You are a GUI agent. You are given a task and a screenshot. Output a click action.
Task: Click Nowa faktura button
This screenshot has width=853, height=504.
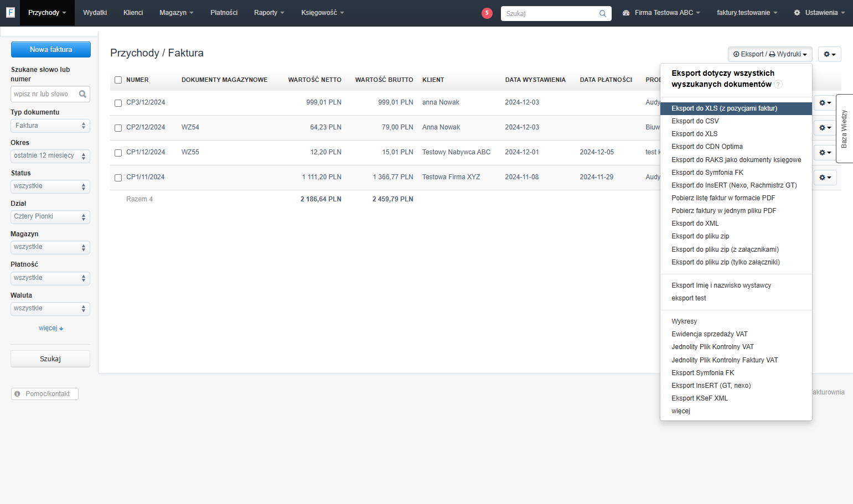[51, 49]
